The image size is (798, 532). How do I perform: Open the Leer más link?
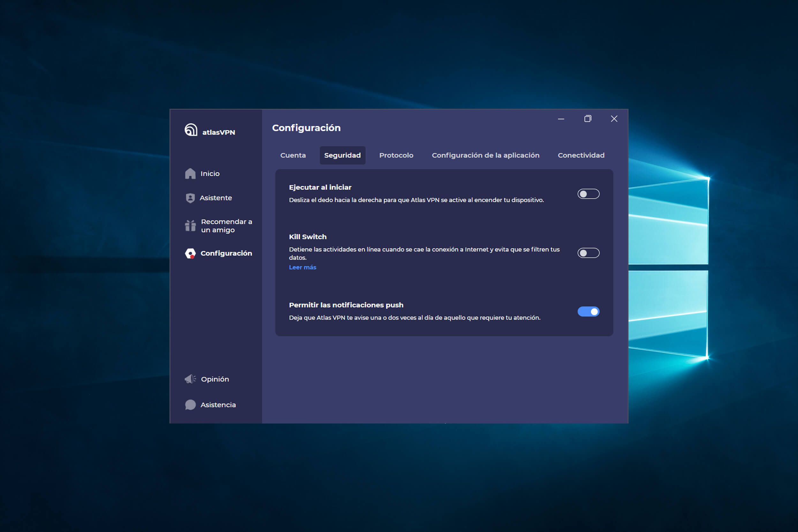(302, 267)
